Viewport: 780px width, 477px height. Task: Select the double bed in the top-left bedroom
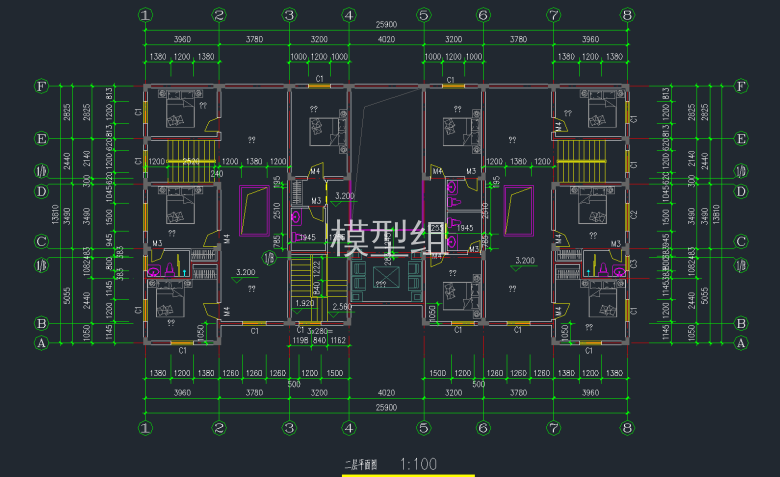[x=180, y=112]
